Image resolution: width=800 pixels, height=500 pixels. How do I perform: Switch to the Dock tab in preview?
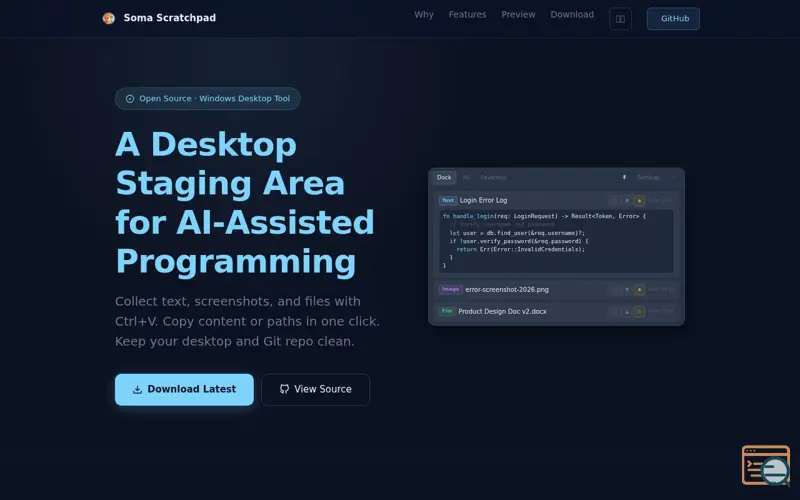click(x=444, y=178)
